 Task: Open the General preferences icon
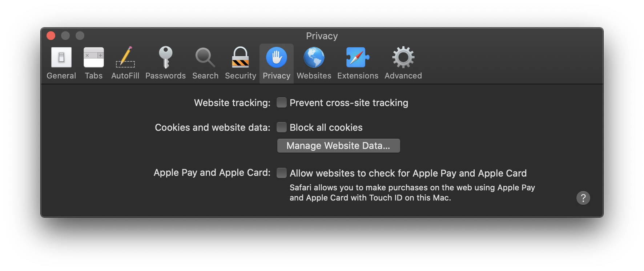(61, 57)
